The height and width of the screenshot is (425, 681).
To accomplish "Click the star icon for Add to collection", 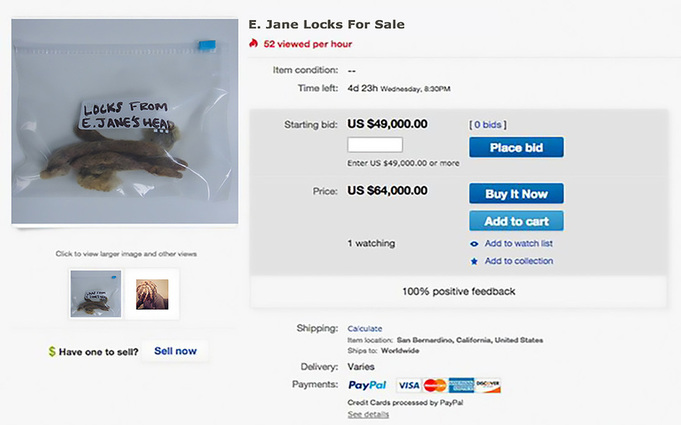I will tap(474, 262).
